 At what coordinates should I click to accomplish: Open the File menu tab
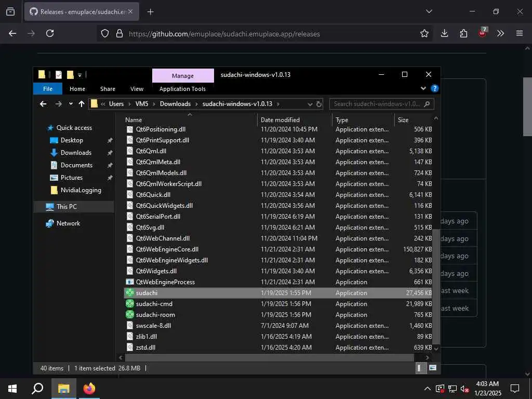click(x=48, y=88)
